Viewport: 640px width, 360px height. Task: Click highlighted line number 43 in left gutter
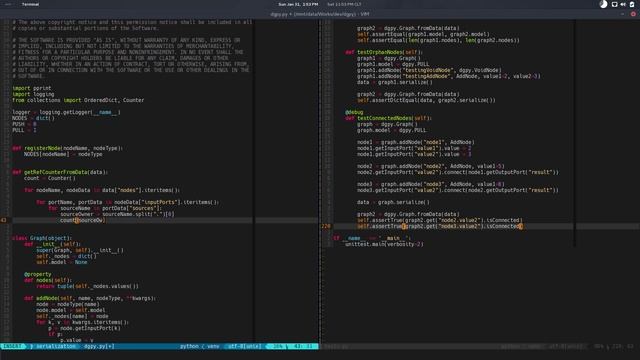coord(4,220)
